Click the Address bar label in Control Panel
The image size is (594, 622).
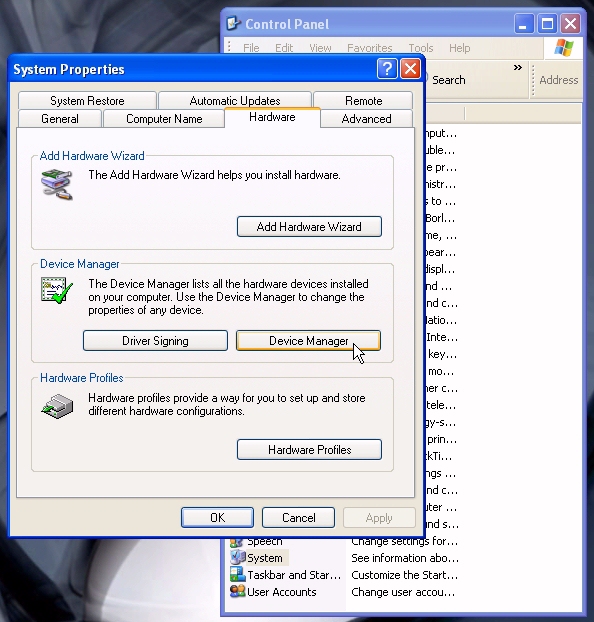[559, 80]
